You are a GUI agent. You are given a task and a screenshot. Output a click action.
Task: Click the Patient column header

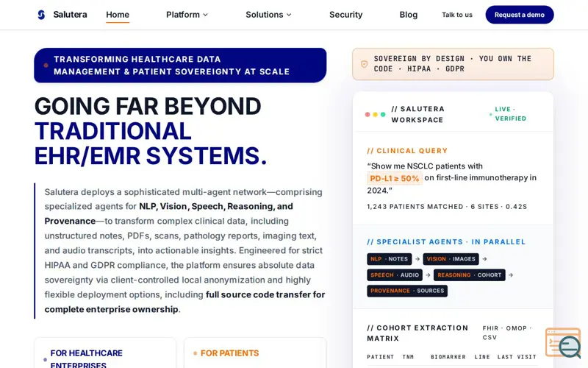pyautogui.click(x=380, y=357)
